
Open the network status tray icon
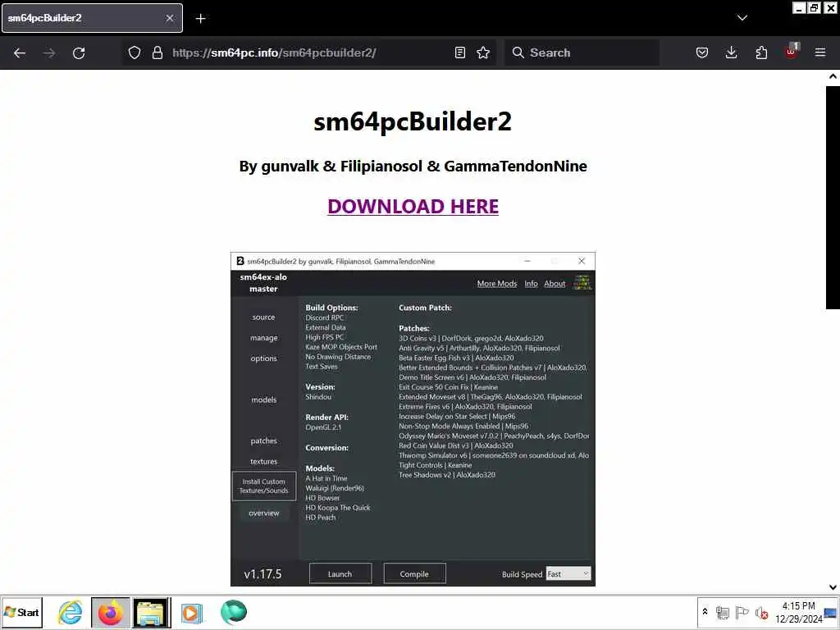pyautogui.click(x=723, y=612)
